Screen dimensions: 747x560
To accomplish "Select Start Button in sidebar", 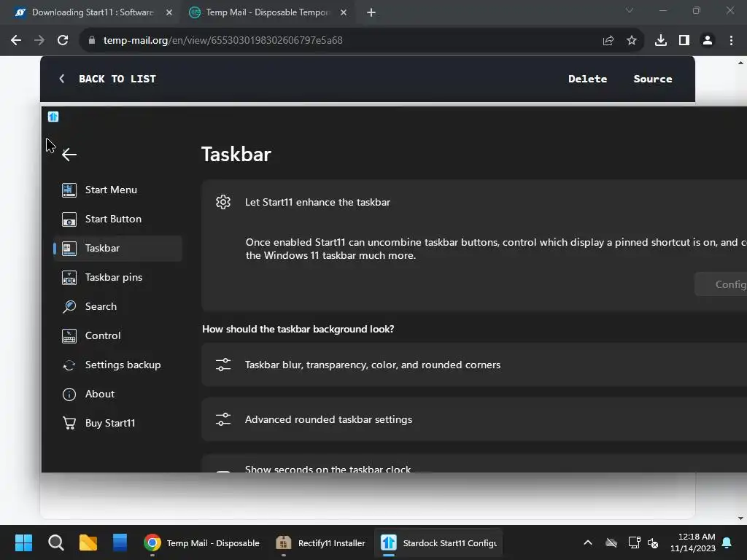I will pyautogui.click(x=117, y=219).
